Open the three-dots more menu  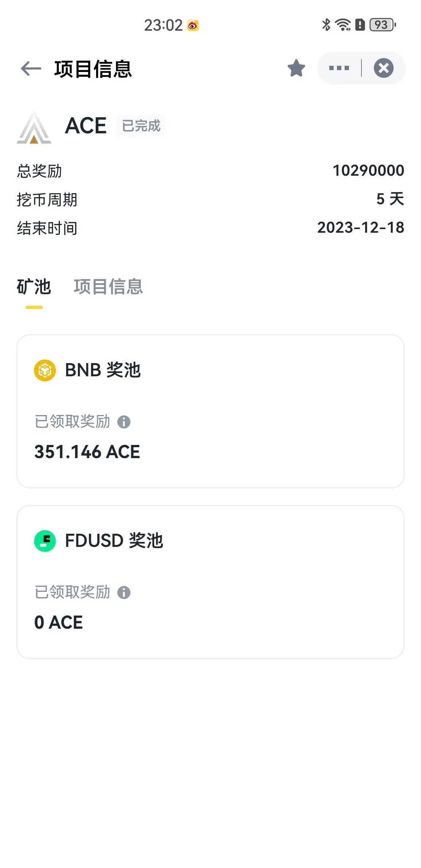339,68
